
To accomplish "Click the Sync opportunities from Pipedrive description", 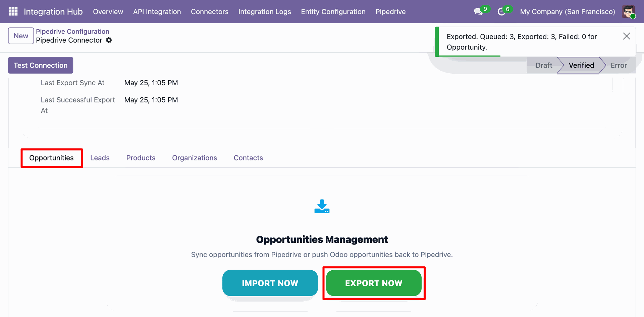I will [x=322, y=255].
